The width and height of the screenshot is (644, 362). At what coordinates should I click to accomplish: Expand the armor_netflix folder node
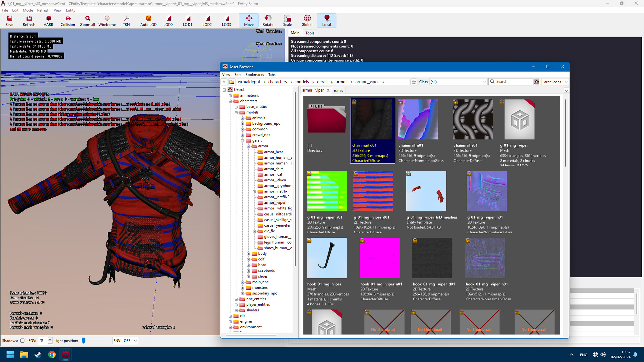tap(254, 192)
